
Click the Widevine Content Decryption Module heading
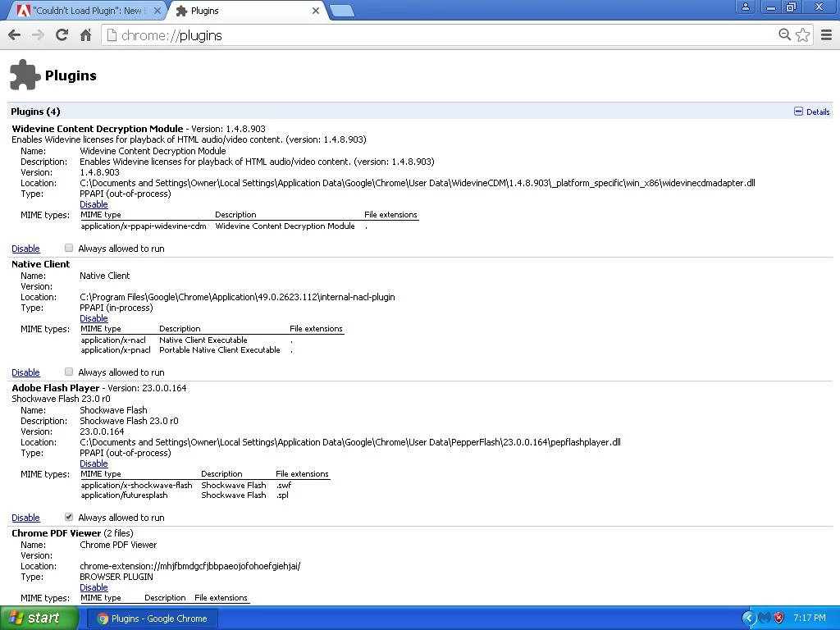[x=98, y=129]
